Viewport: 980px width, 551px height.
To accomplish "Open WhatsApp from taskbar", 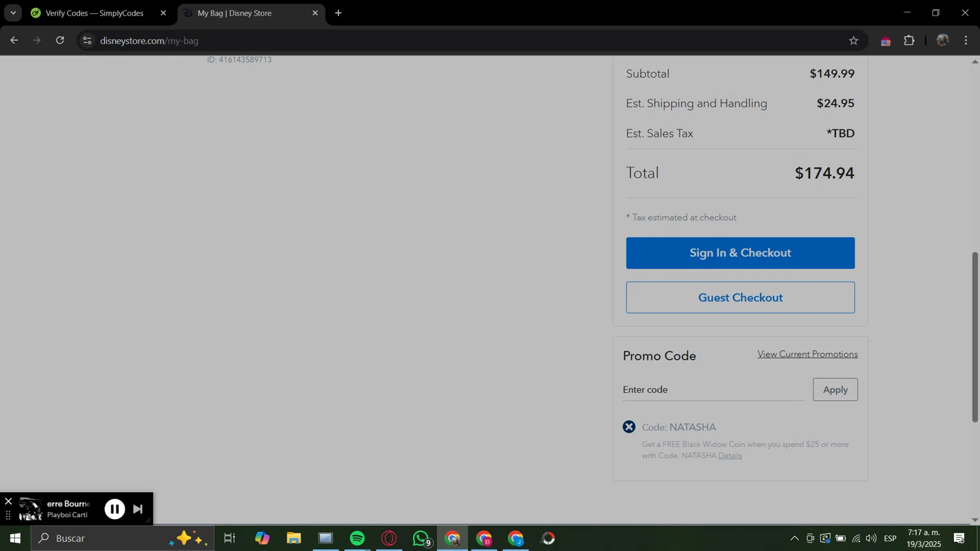I will (x=422, y=539).
